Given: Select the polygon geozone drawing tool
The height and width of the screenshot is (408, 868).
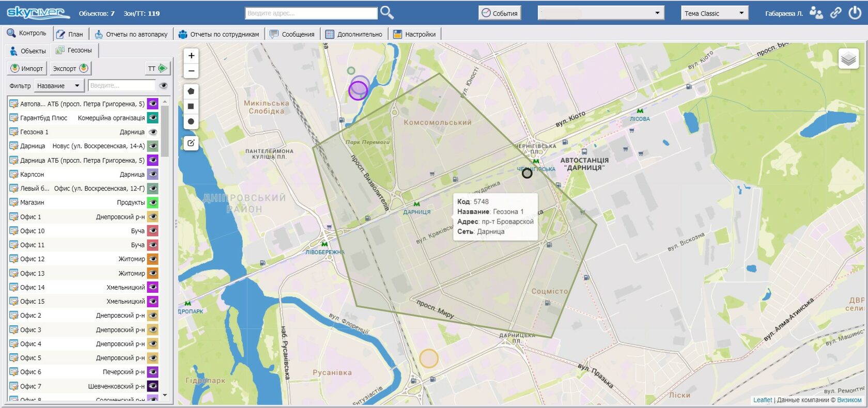Looking at the screenshot, I should tap(191, 91).
